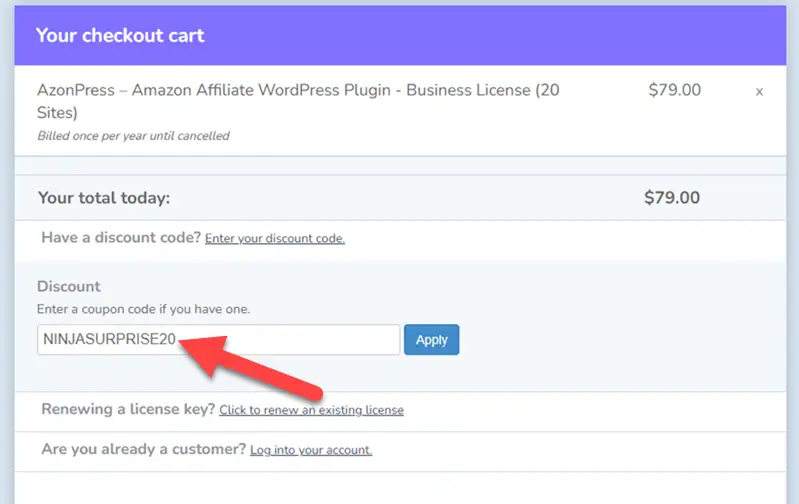The image size is (799, 504).
Task: Click the 'Renewing a license key?' text
Action: click(x=128, y=409)
